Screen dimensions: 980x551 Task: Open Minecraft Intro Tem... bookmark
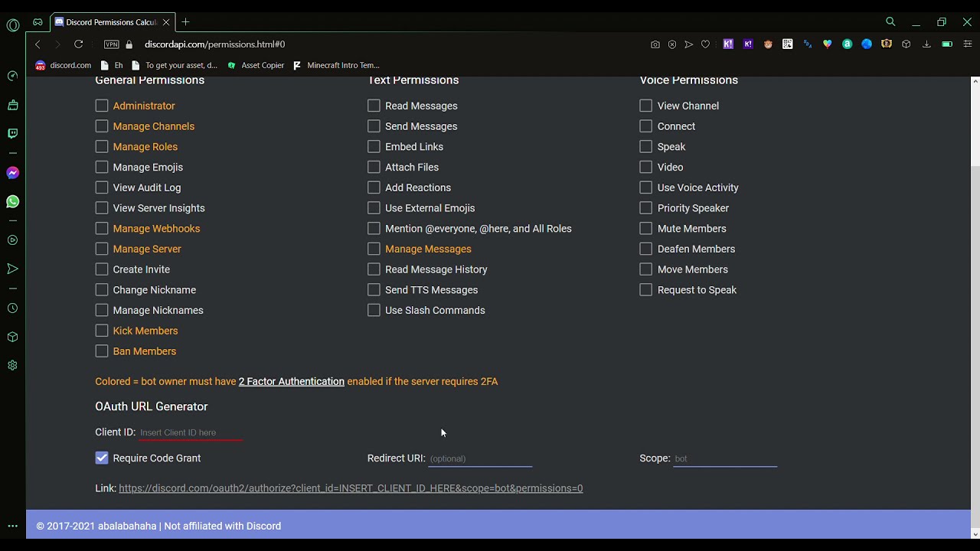pos(336,65)
